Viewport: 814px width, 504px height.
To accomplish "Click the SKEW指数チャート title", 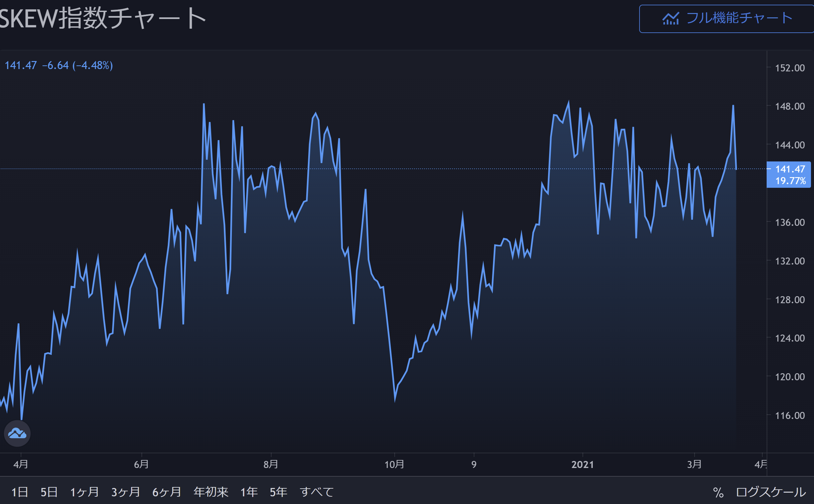I will pos(102,18).
